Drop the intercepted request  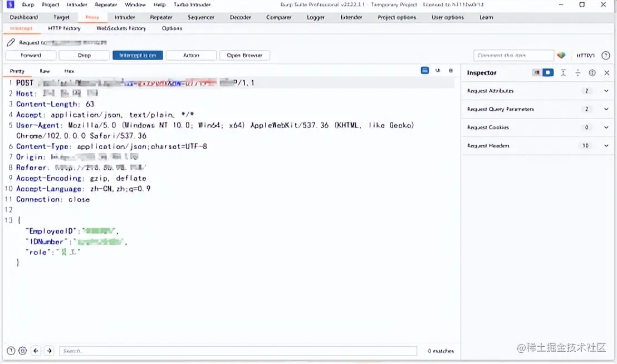point(84,56)
